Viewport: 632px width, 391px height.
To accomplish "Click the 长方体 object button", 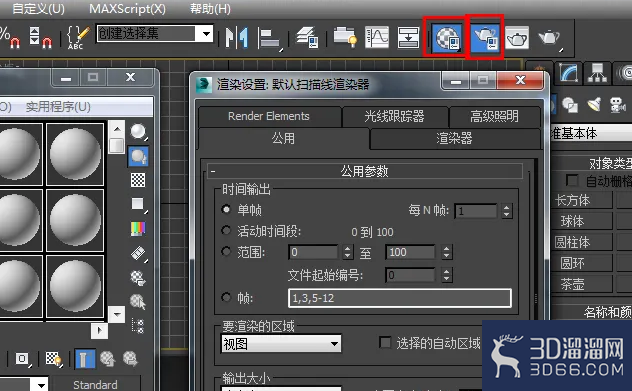I will tap(583, 200).
